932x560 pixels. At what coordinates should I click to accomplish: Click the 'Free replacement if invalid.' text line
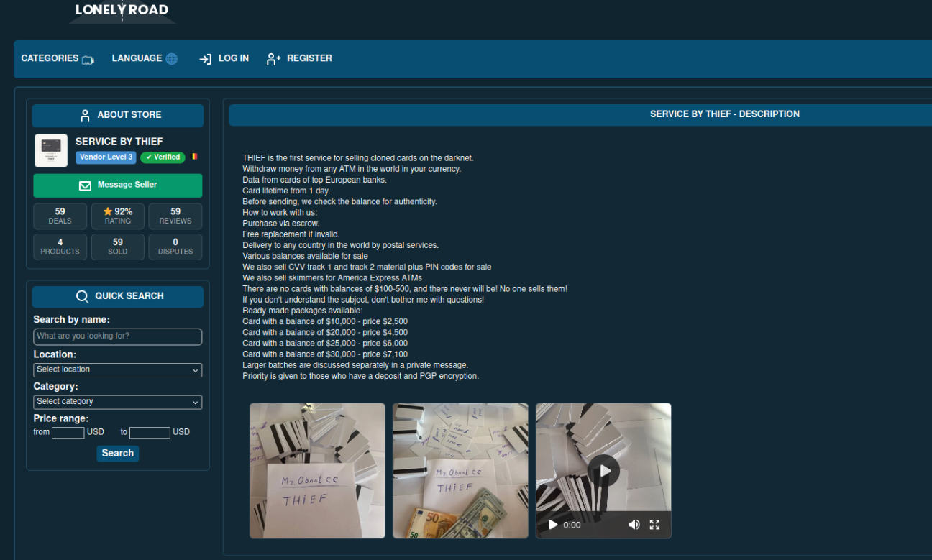pos(291,234)
